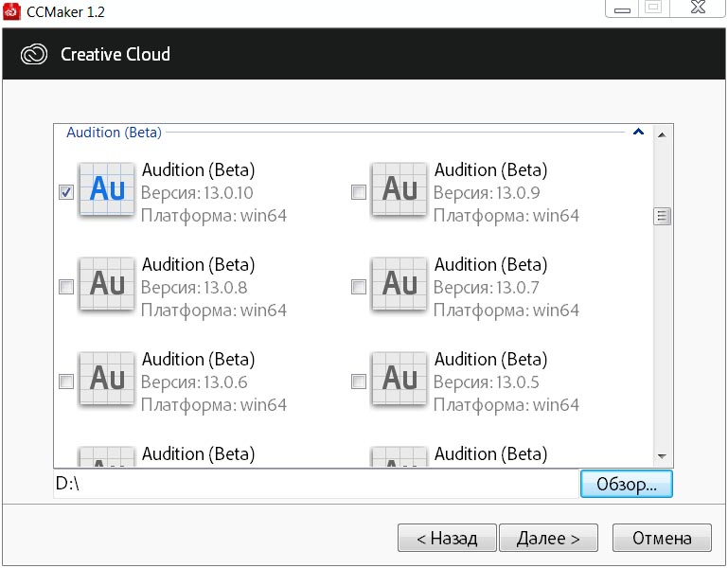728x568 pixels.
Task: Check the Audition version 13.0.7 checkbox
Action: 359,287
